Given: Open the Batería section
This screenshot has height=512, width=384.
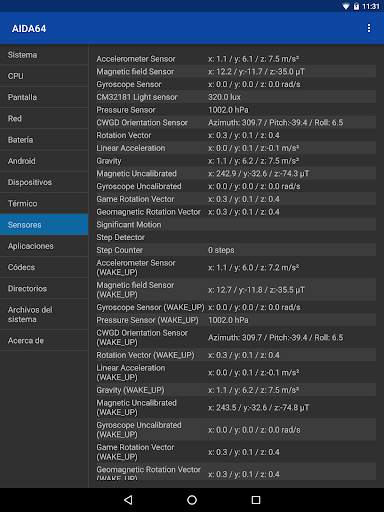Looking at the screenshot, I should [x=44, y=140].
